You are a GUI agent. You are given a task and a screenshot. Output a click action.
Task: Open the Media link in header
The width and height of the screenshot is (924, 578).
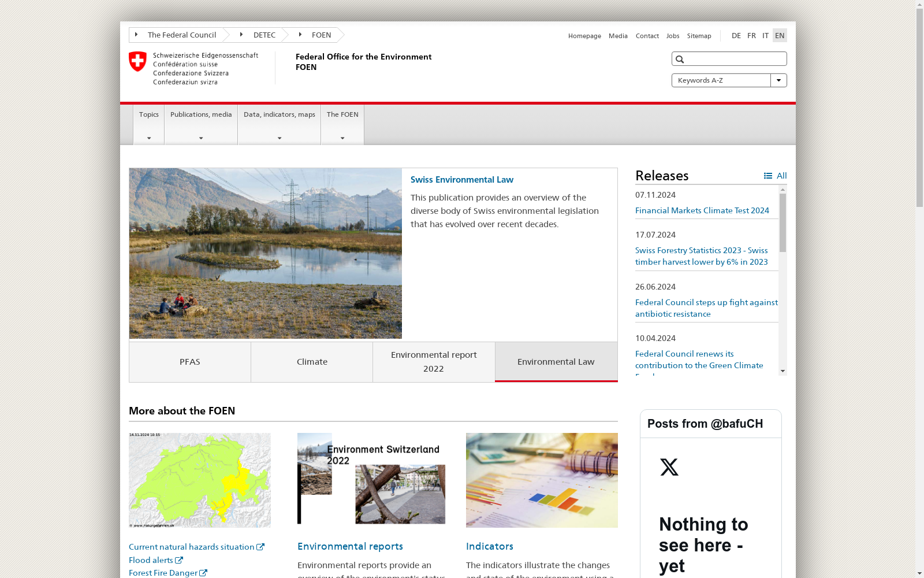click(x=618, y=36)
